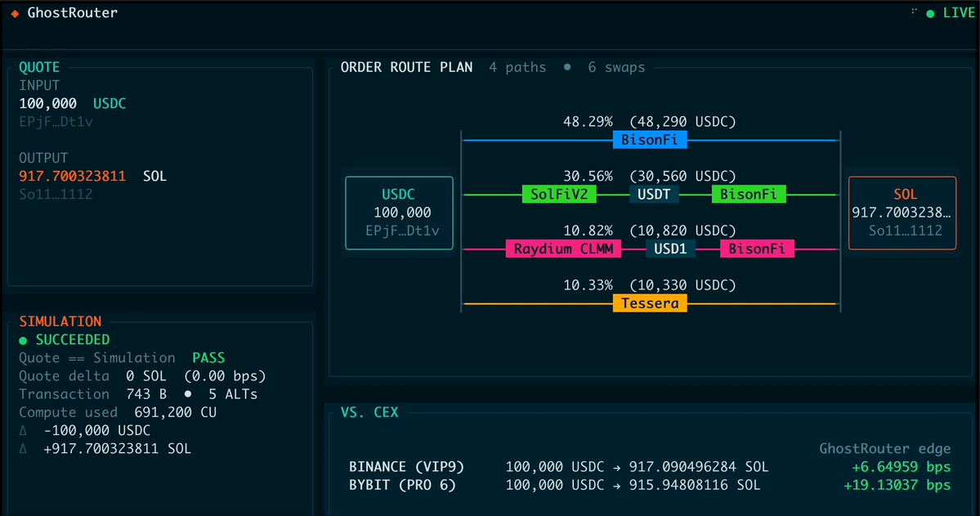This screenshot has width=980, height=516.
Task: Click the 10.82% path share label
Action: click(588, 230)
